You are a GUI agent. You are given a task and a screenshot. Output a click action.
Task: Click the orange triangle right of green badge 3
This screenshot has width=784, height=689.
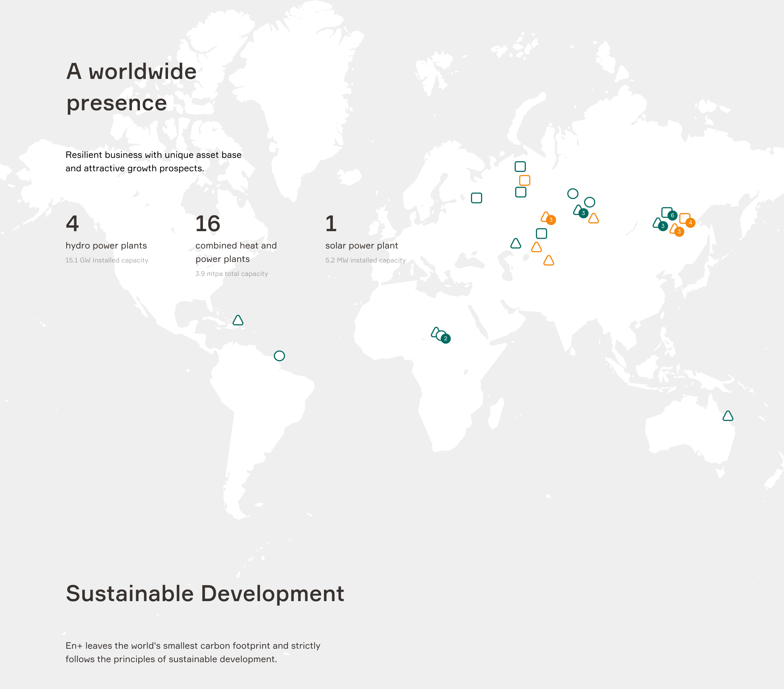tap(593, 219)
